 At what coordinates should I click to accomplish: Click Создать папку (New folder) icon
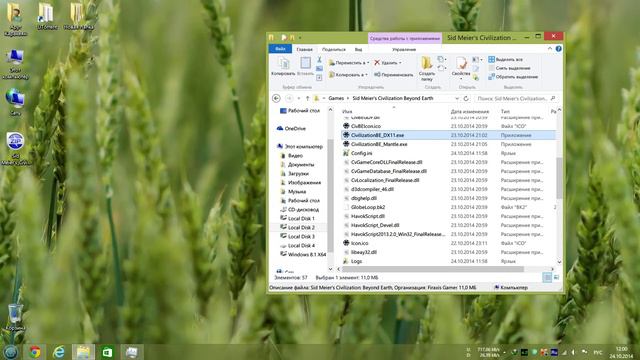click(427, 68)
